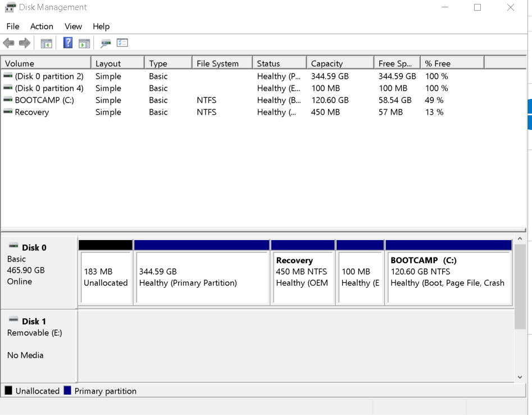This screenshot has height=415, width=532.
Task: Select the 100 MB Healthy partition block
Action: (x=360, y=272)
